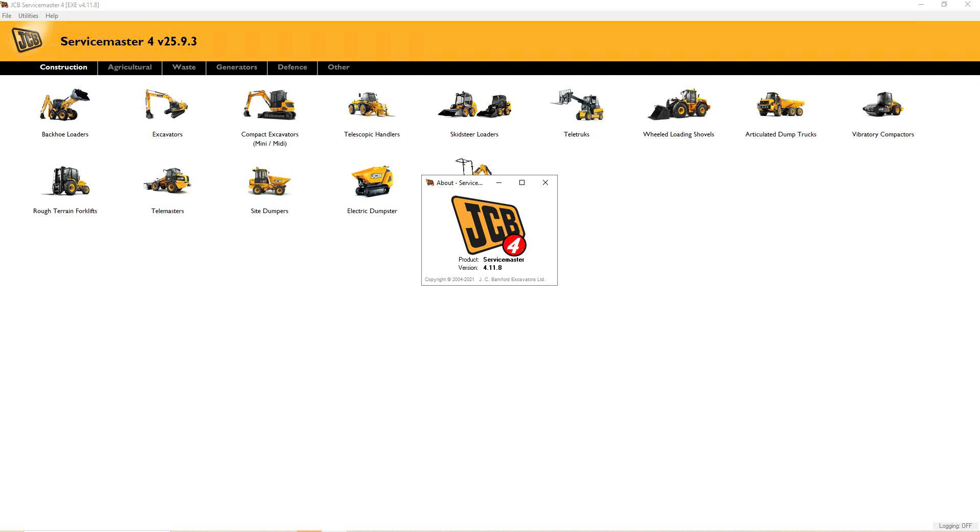980x532 pixels.
Task: Close the main JCB Servicemaster window
Action: [968, 5]
